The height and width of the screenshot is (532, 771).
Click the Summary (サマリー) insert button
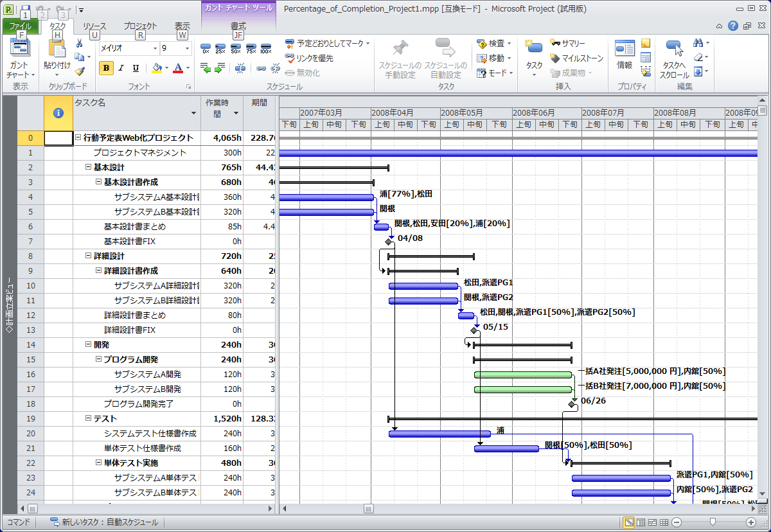[x=568, y=43]
